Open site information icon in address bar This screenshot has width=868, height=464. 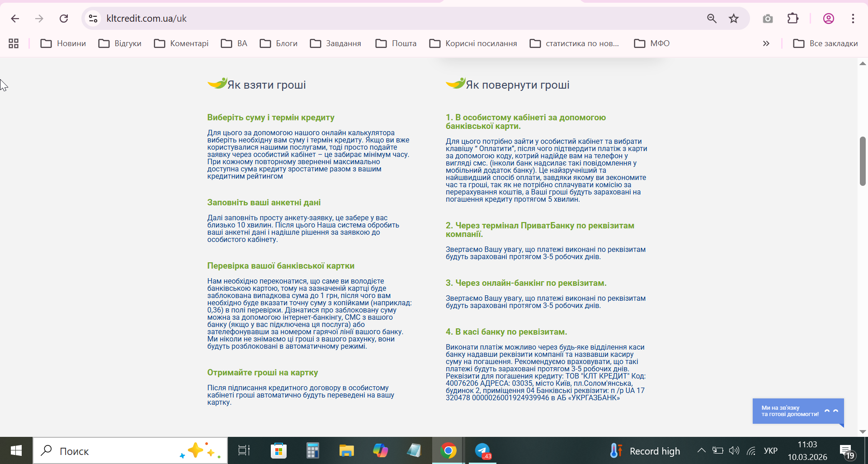click(x=93, y=19)
